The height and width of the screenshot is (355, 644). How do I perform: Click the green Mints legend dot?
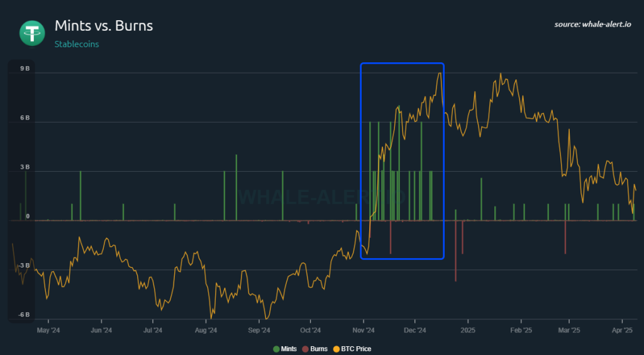(276, 349)
